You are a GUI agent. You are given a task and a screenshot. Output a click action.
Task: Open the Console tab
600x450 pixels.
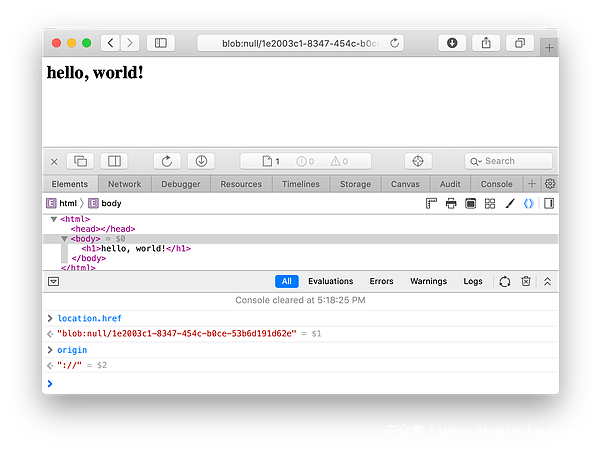click(x=497, y=184)
